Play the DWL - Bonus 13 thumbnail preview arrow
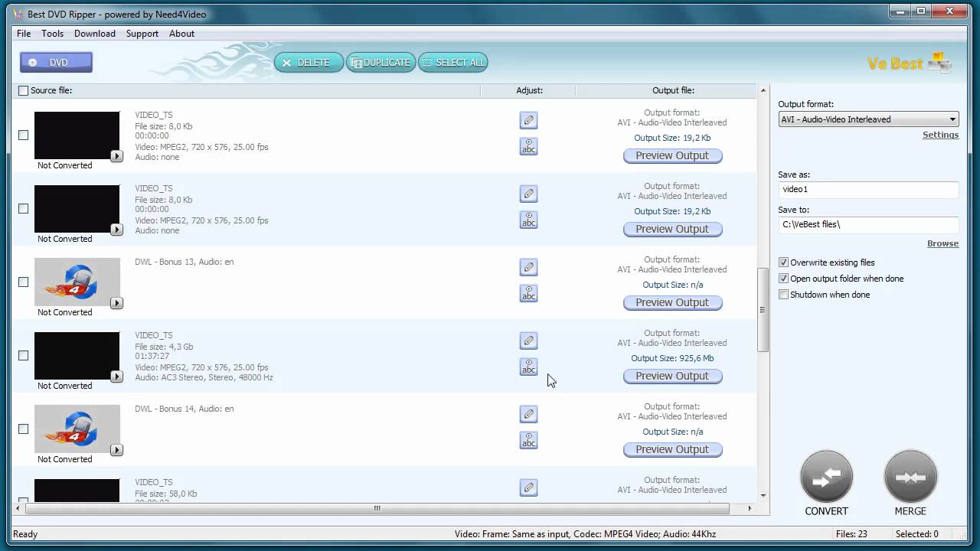The height and width of the screenshot is (551, 980). 116,303
